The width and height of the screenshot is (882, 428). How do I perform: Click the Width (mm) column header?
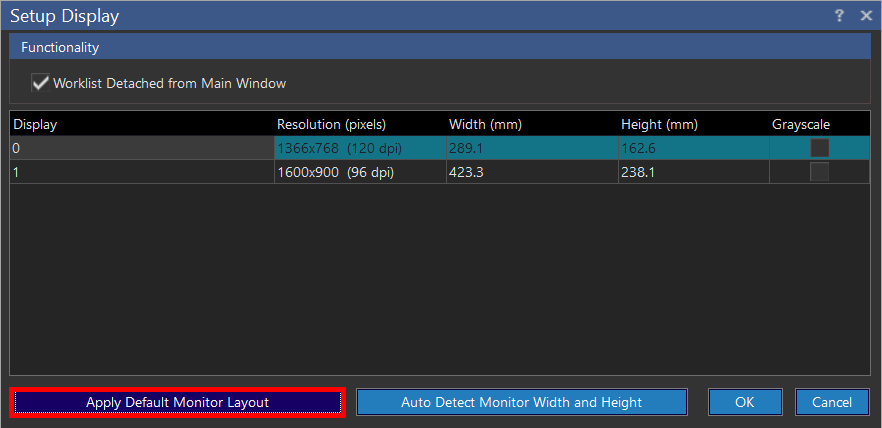pos(531,124)
